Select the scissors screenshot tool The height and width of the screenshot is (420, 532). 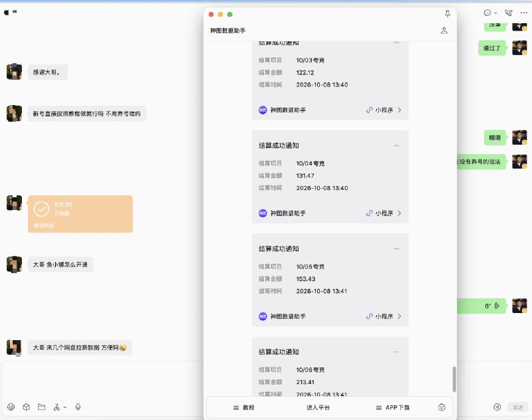[57, 407]
